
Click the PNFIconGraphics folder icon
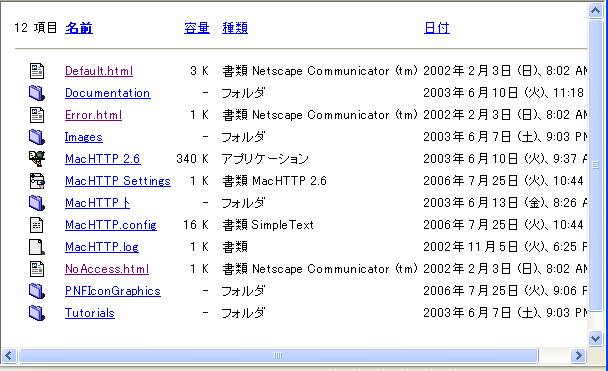pos(37,291)
